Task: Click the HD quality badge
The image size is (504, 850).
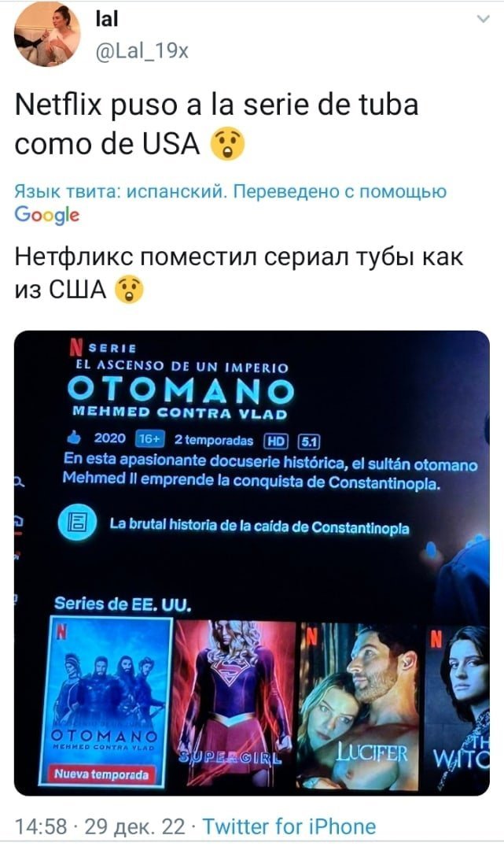Action: [275, 442]
